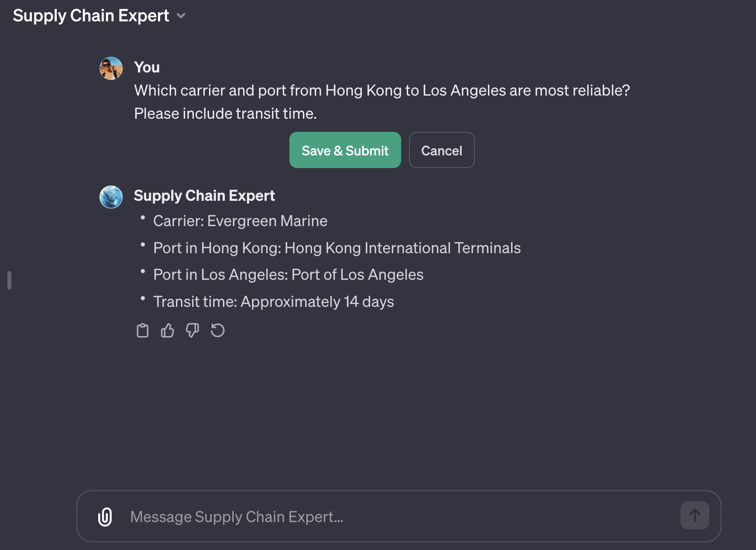The image size is (756, 550).
Task: Give a thumbs up to the response
Action: (167, 330)
